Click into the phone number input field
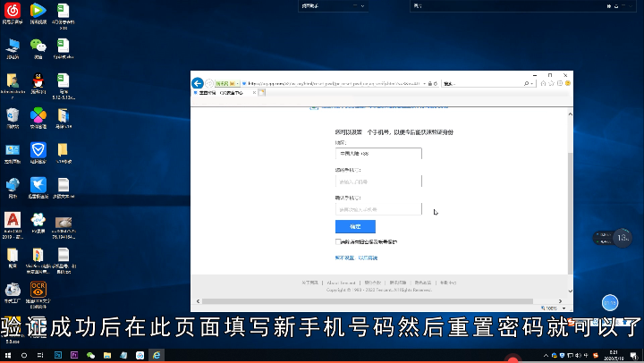 (377, 181)
